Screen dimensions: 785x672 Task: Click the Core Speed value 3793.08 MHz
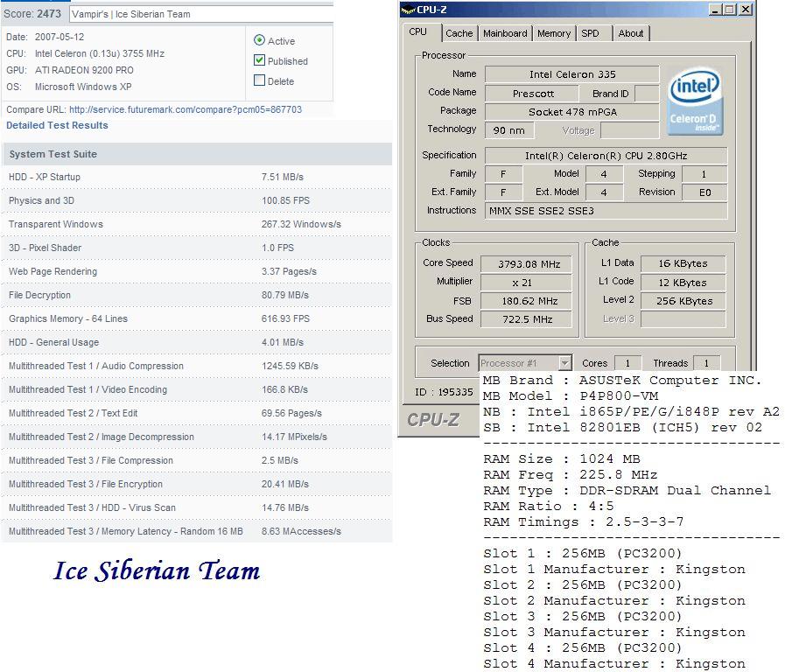click(x=527, y=263)
